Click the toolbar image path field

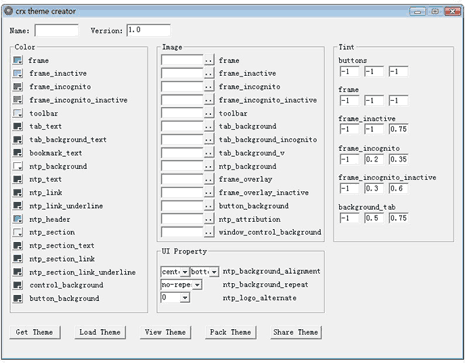(x=182, y=113)
